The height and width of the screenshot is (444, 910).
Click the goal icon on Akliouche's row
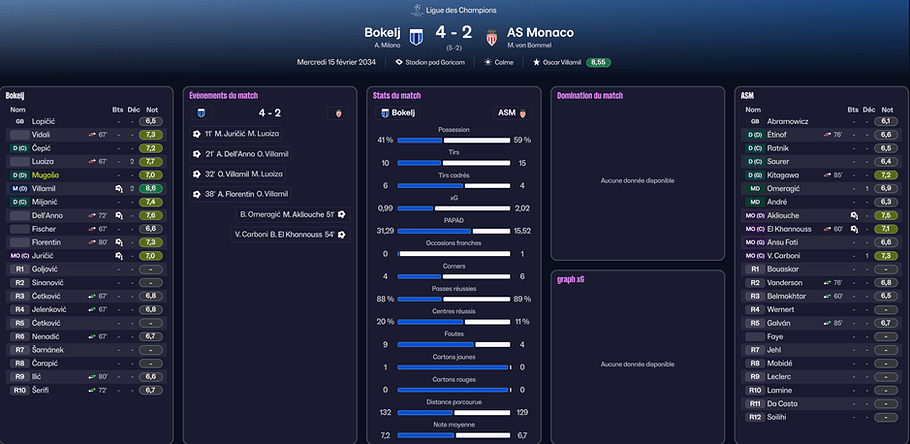click(x=854, y=215)
